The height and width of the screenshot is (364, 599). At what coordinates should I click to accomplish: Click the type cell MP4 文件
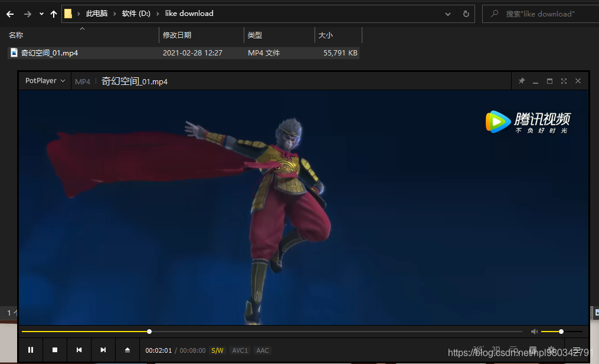(264, 53)
